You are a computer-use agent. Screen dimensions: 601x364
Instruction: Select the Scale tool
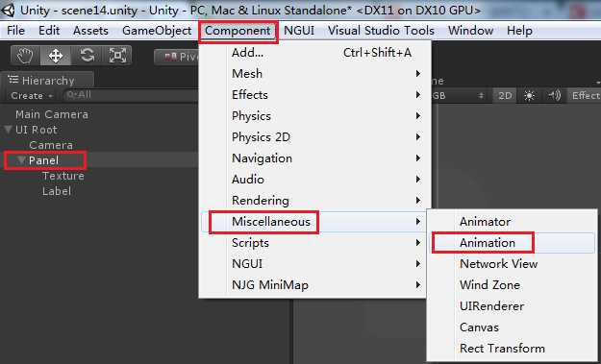pyautogui.click(x=117, y=56)
